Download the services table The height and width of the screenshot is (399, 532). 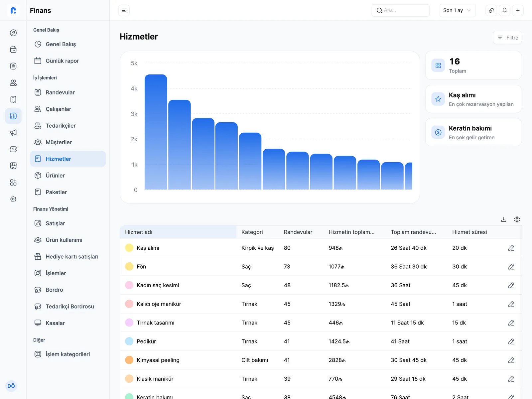pyautogui.click(x=504, y=219)
